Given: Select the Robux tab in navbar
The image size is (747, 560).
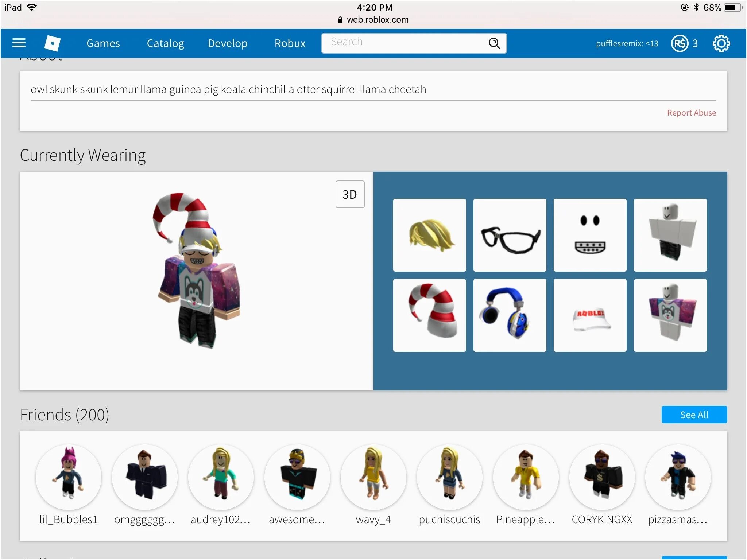Looking at the screenshot, I should point(289,43).
